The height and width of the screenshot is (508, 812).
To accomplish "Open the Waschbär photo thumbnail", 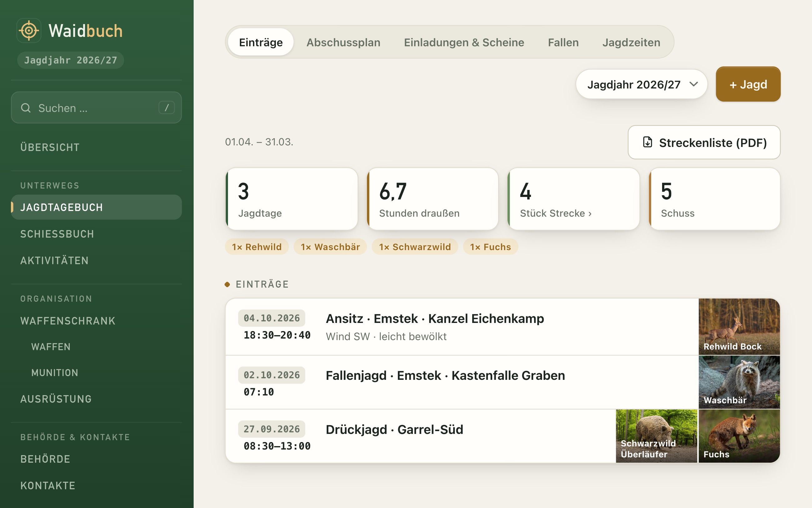I will click(x=739, y=382).
